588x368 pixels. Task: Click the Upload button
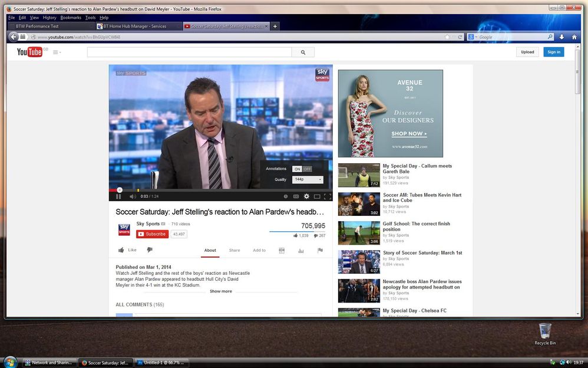click(x=527, y=52)
